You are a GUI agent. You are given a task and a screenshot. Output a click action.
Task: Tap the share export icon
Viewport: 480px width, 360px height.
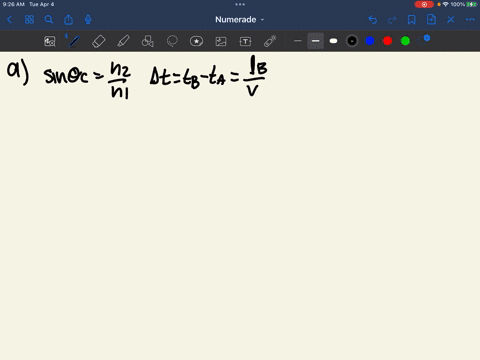(68, 20)
